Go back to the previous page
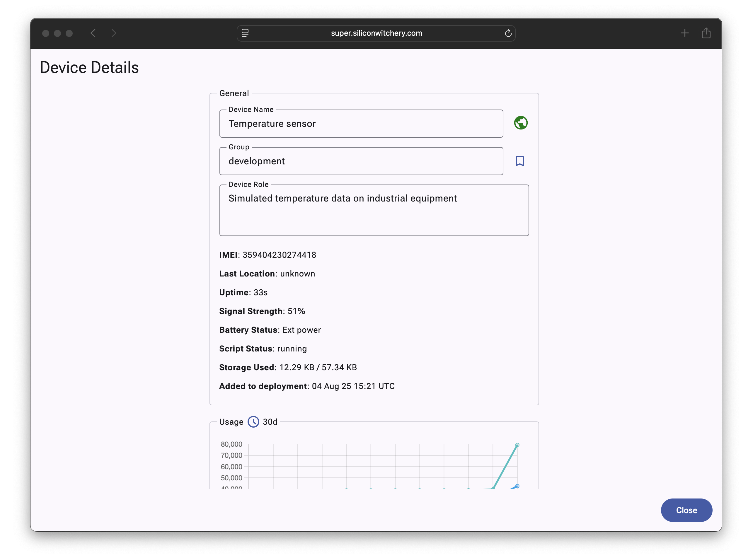This screenshot has width=753, height=560. click(x=93, y=33)
